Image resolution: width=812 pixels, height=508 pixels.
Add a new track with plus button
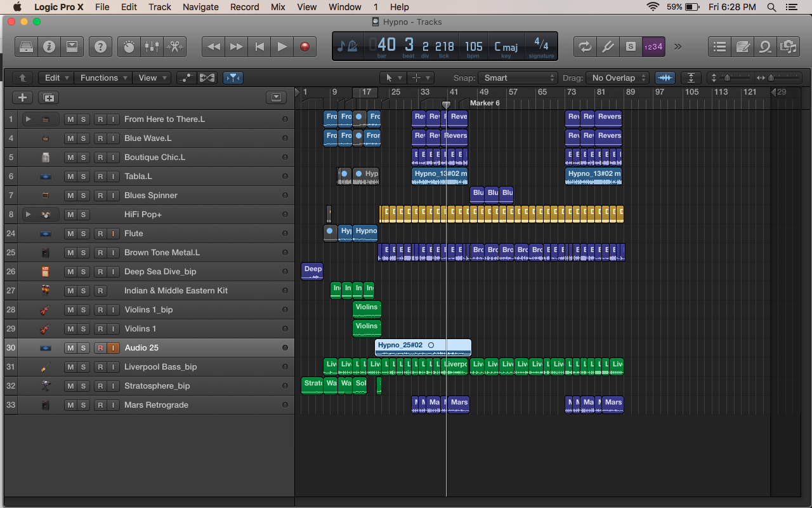23,97
